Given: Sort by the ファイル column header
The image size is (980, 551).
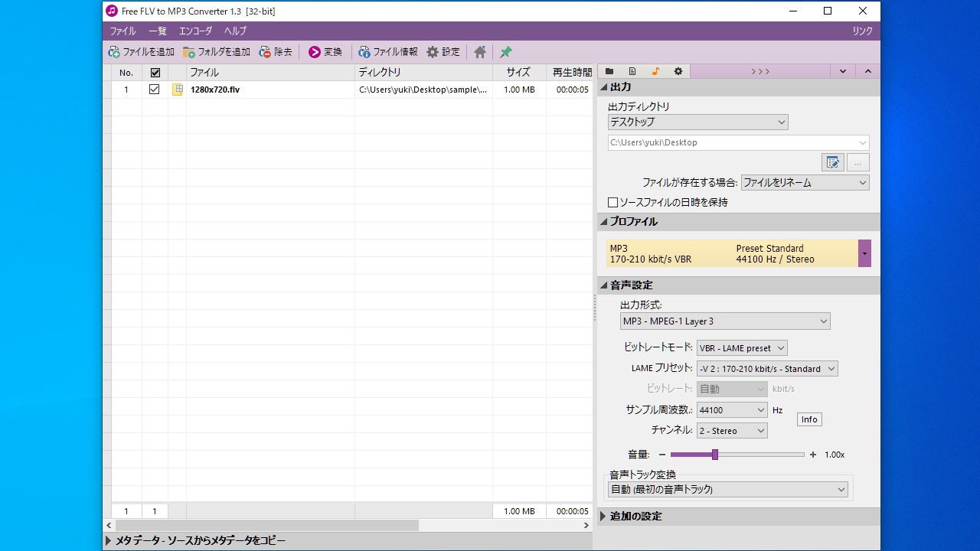Looking at the screenshot, I should [270, 73].
